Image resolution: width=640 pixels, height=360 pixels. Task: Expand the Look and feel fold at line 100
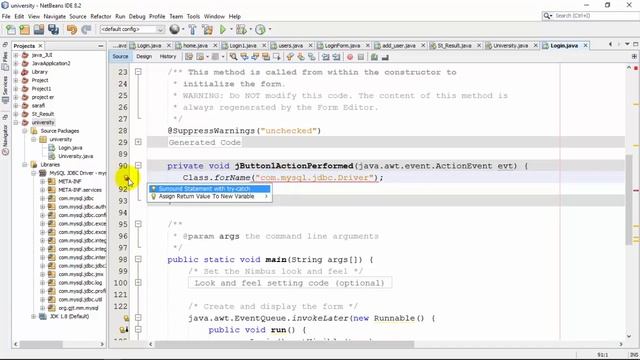point(138,283)
